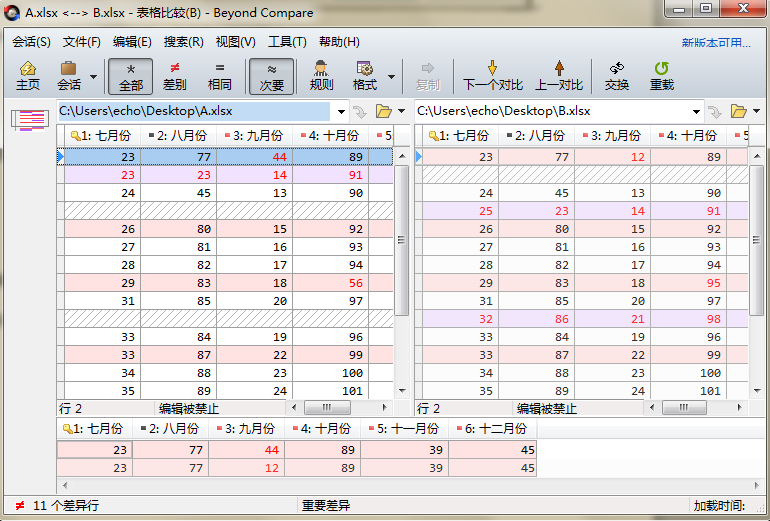Viewport: 770px width, 521px height.
Task: Click the Beyond Compare title bar icon
Action: pos(12,13)
